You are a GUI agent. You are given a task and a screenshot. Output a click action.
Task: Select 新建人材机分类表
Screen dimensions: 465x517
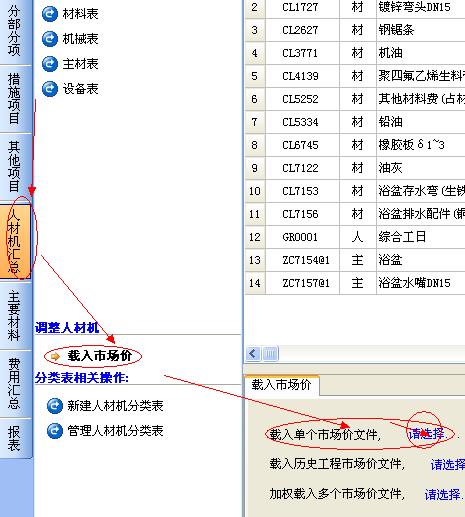(x=115, y=406)
